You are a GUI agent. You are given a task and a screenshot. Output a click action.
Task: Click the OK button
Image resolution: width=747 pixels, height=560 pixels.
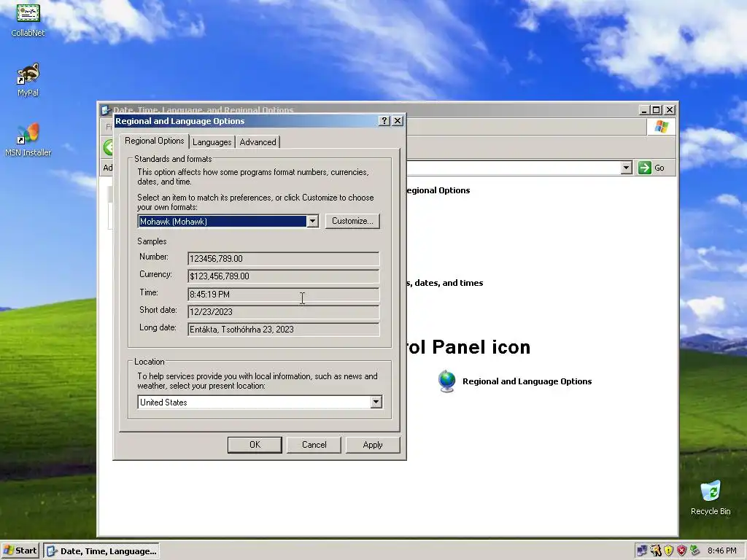click(255, 445)
